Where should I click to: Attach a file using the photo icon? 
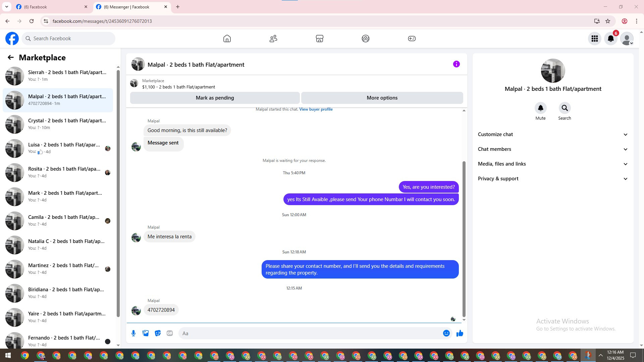pyautogui.click(x=146, y=333)
